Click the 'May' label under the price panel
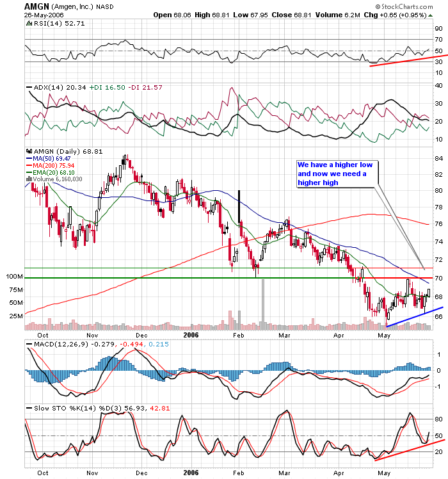Screen dimensions: 448x479 384,336
